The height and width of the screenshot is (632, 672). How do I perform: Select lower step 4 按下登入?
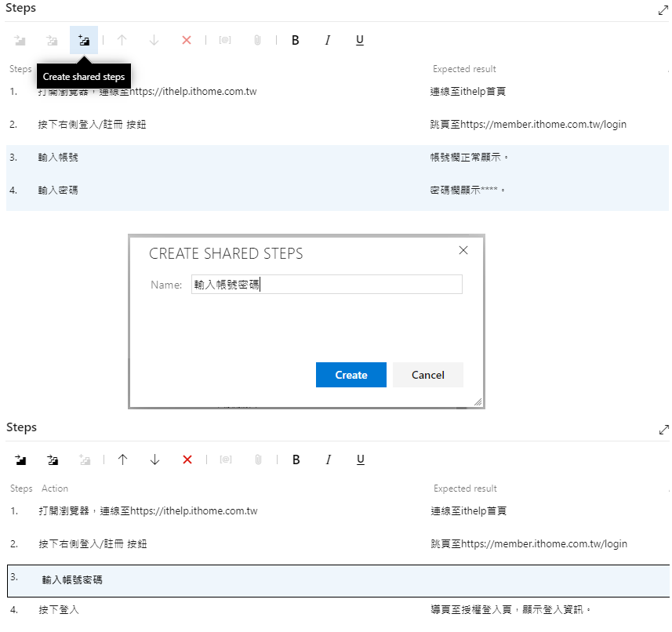[59, 610]
